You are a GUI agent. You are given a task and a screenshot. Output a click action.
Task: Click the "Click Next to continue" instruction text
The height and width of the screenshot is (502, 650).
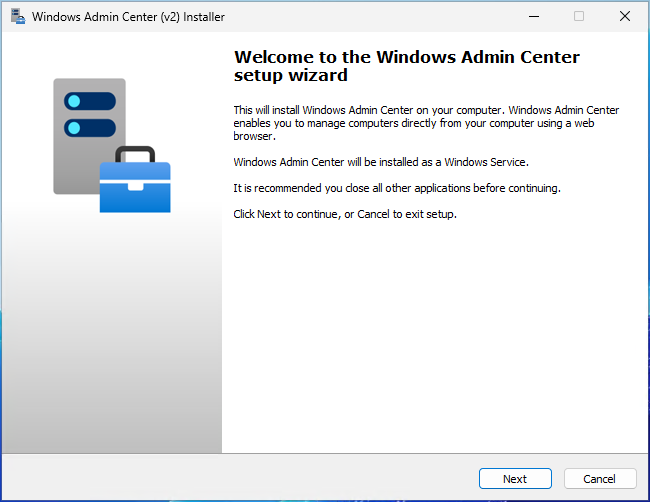tap(345, 214)
